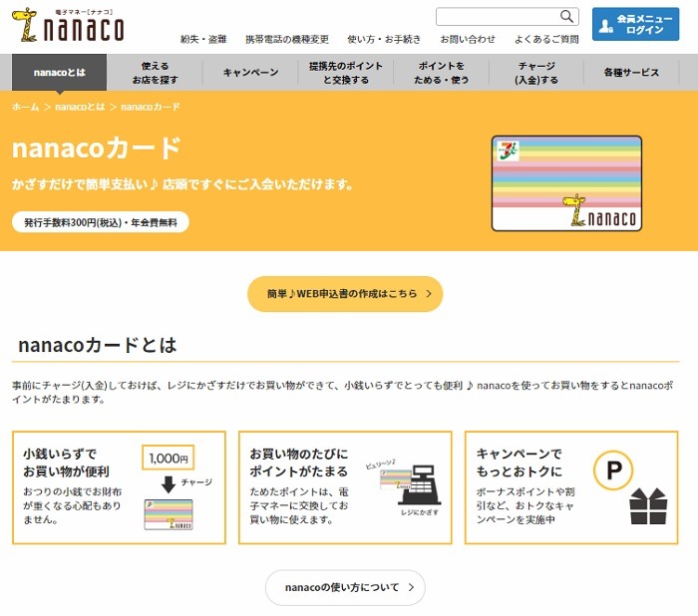698x616 pixels.
Task: Click the nanaco giraffe logo
Action: click(68, 25)
